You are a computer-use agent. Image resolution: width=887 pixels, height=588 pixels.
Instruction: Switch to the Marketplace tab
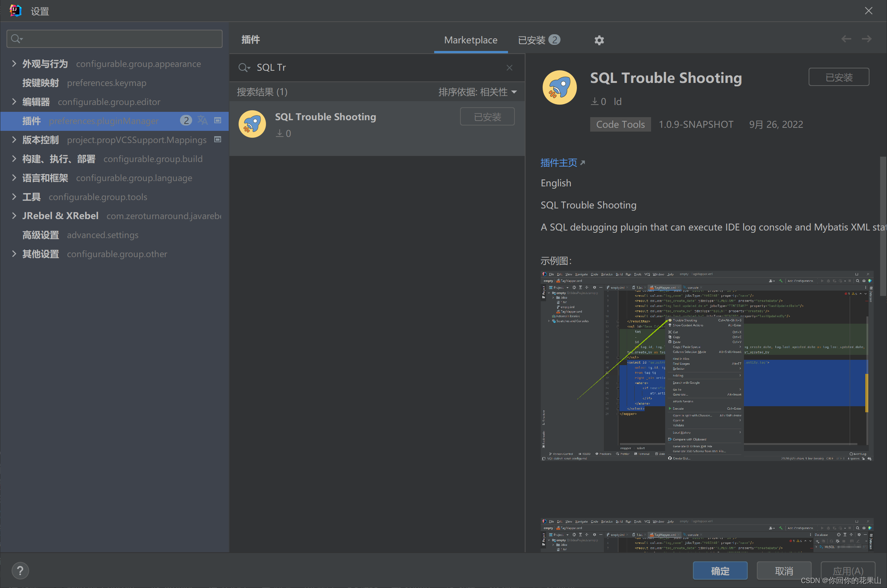(x=471, y=40)
